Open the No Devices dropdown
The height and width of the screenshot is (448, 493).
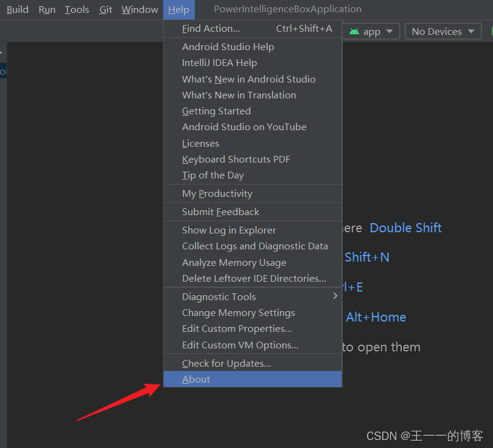click(443, 31)
